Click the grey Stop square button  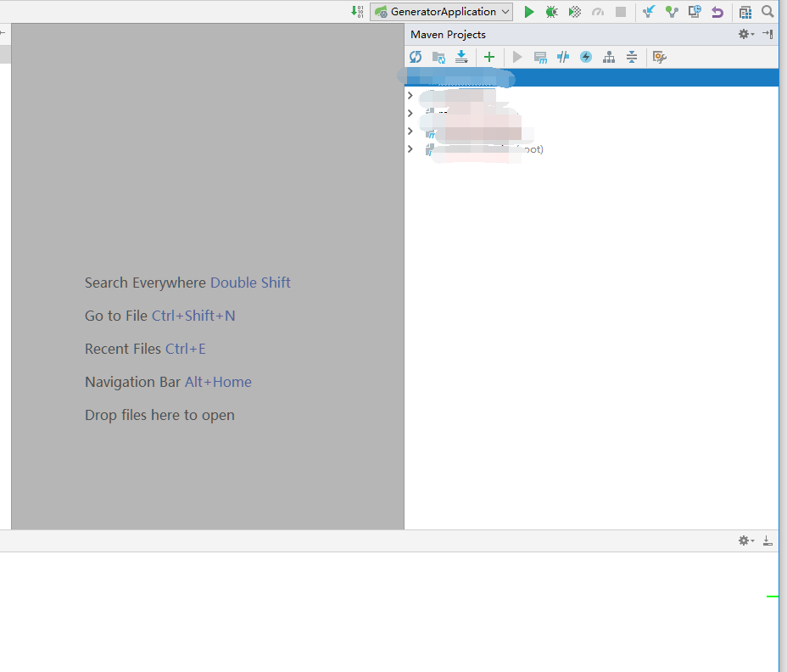[x=621, y=12]
